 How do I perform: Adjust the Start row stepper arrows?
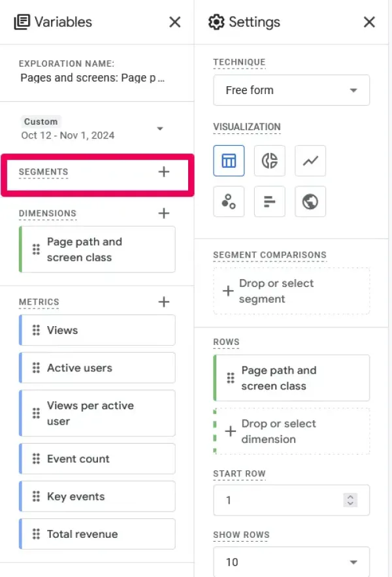[350, 500]
